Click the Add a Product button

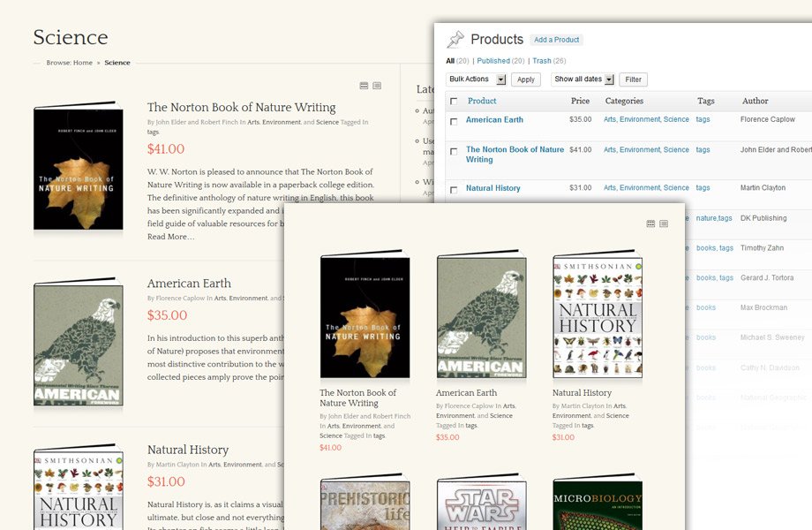[x=556, y=40]
